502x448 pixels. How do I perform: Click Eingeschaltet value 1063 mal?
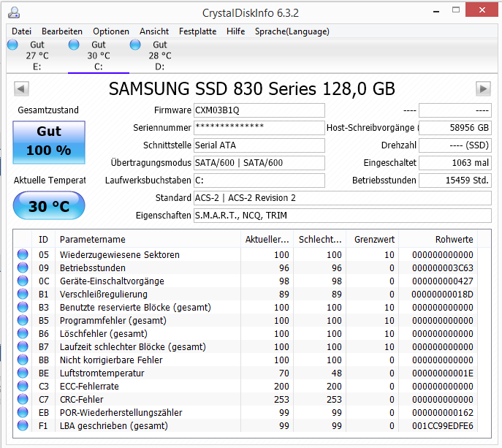(455, 163)
